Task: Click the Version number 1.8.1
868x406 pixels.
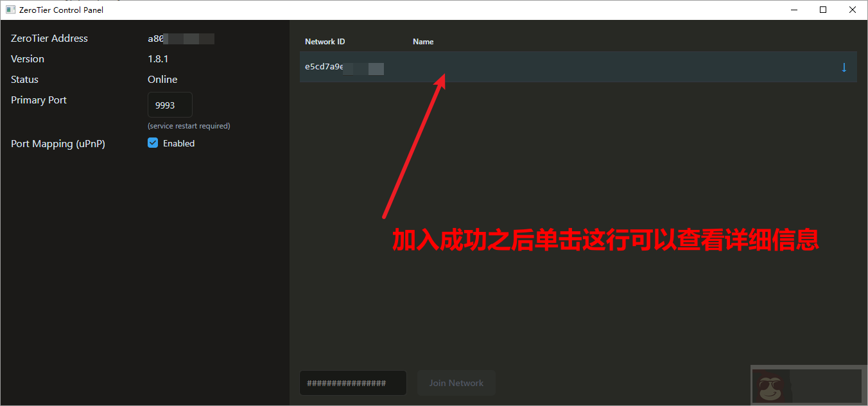Action: (x=158, y=58)
